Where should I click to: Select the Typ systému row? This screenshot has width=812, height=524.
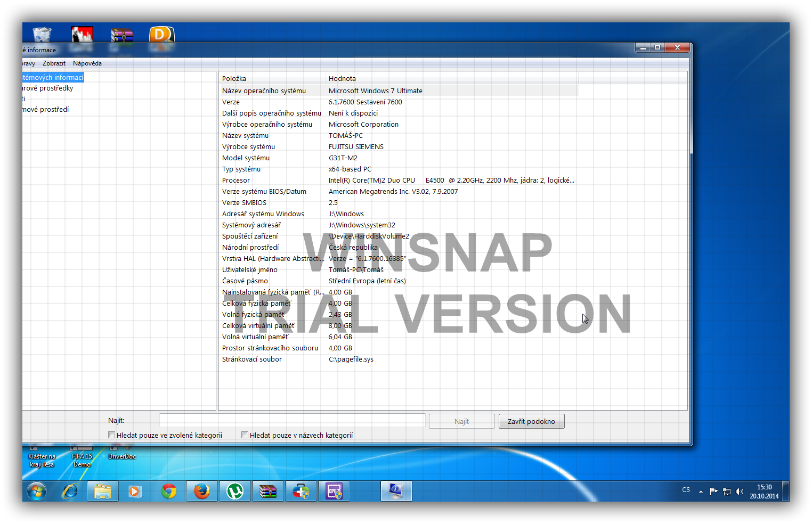pos(399,169)
